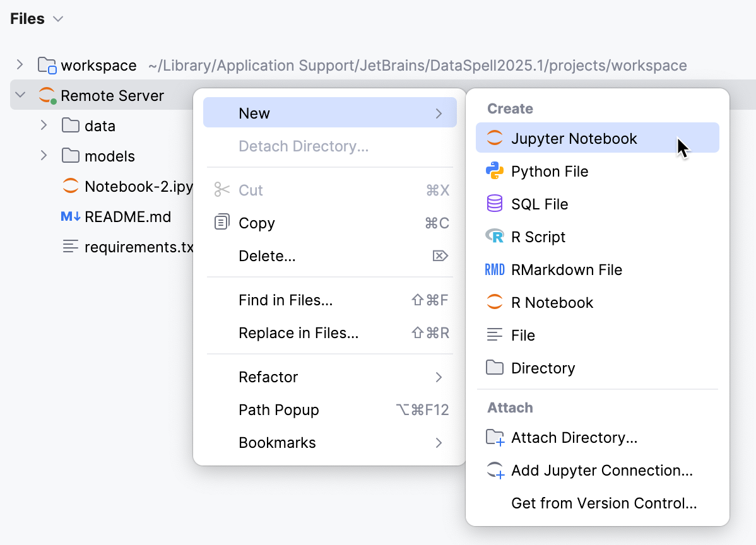Choose Get from Version Control...
The width and height of the screenshot is (756, 545).
(x=598, y=503)
